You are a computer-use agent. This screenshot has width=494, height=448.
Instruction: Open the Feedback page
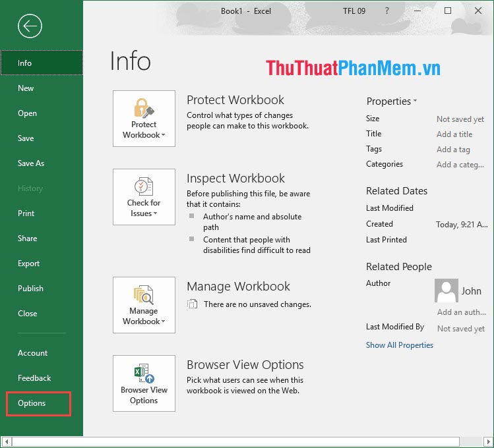42,378
